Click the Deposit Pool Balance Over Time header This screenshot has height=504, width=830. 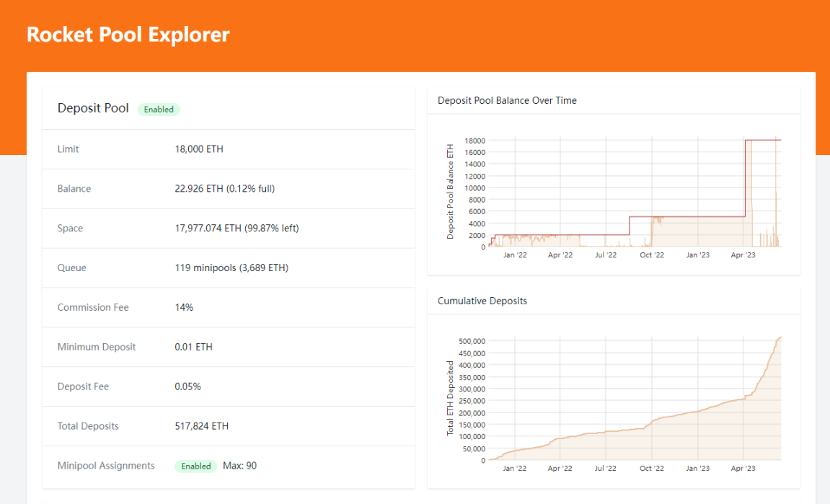click(x=507, y=100)
